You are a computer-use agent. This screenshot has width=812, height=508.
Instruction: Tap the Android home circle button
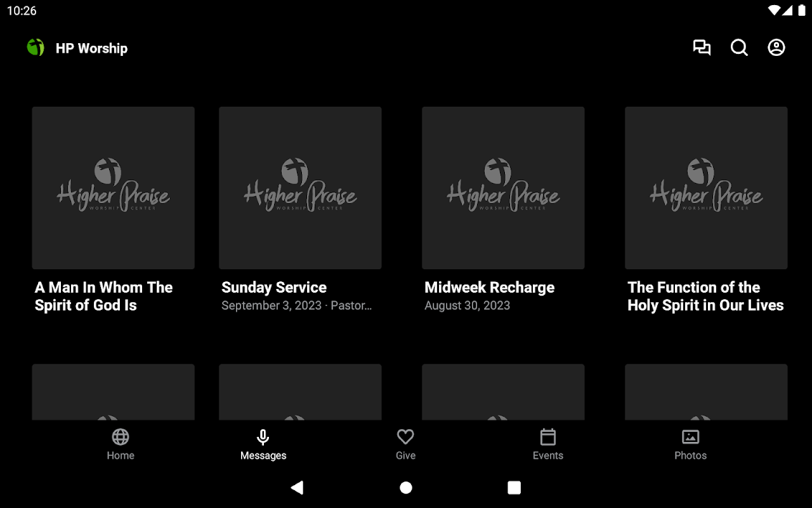point(406,487)
